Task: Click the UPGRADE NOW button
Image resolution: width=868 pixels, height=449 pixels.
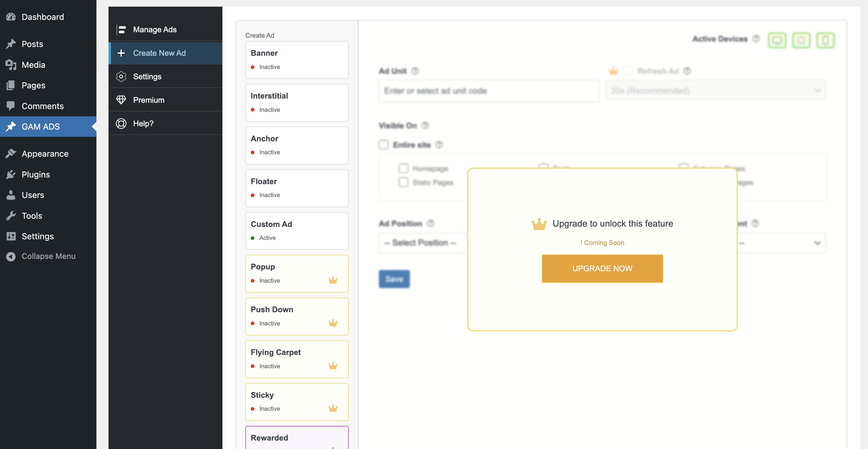Action: click(x=602, y=268)
